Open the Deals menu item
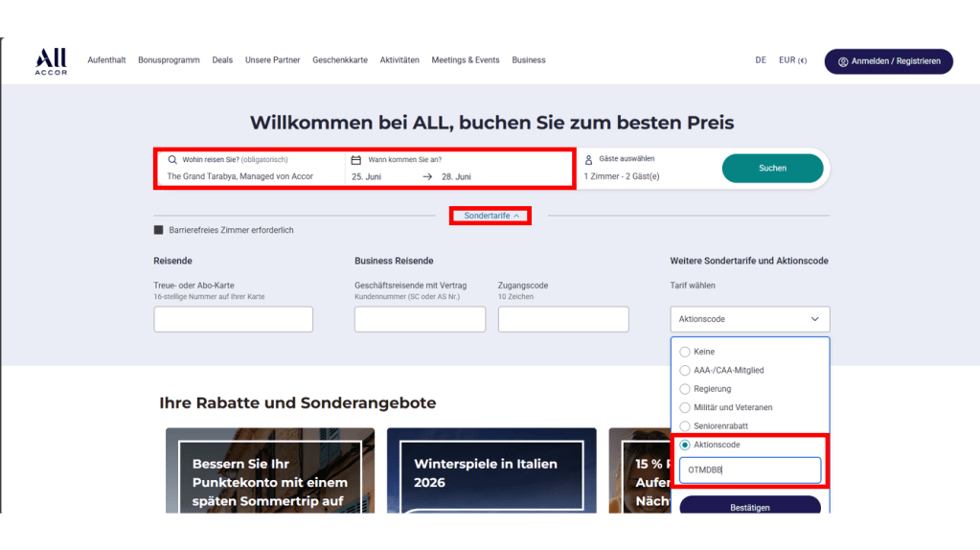This screenshot has width=980, height=550. click(222, 60)
